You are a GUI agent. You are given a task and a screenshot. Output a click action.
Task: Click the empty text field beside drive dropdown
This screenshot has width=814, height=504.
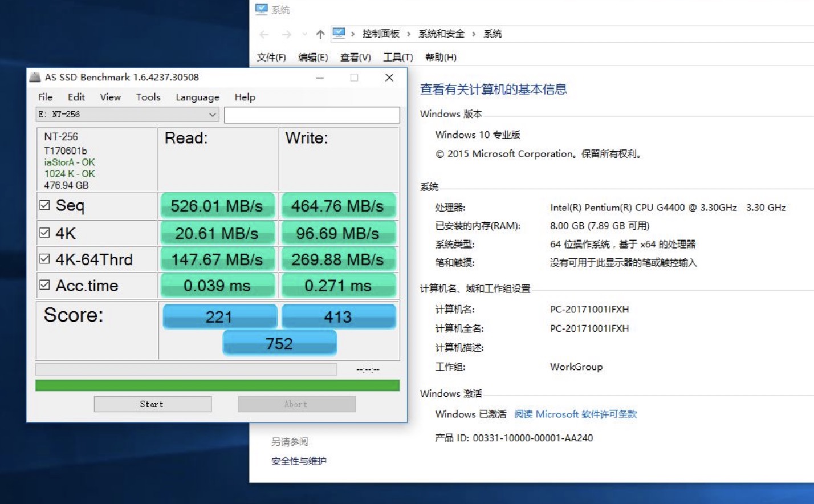(x=312, y=115)
